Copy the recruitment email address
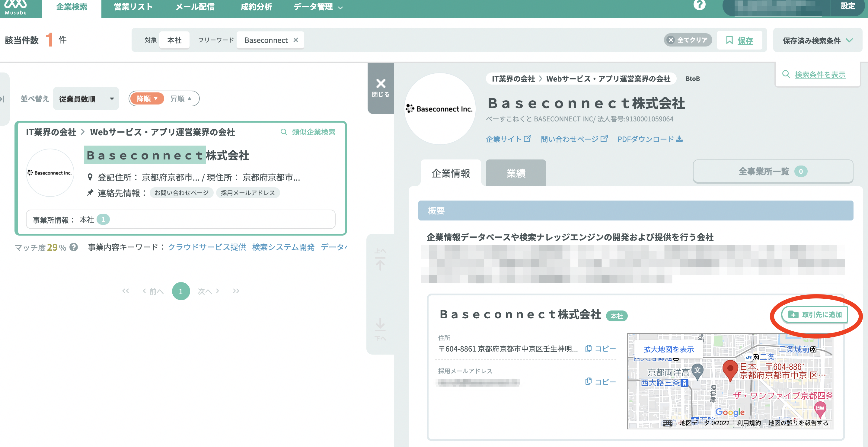 point(601,381)
